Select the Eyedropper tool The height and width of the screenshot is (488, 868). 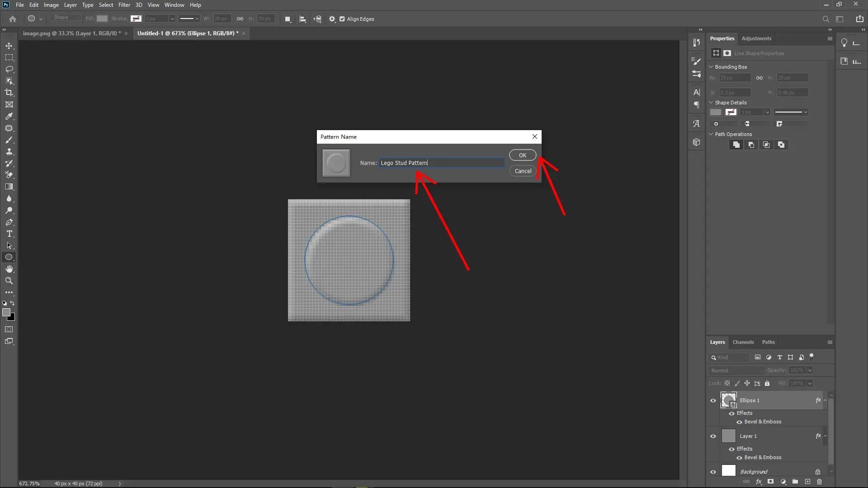[9, 117]
